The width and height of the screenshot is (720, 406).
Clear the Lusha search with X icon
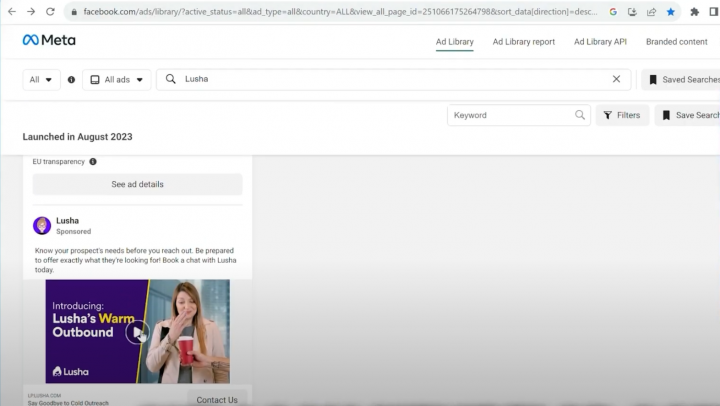616,79
